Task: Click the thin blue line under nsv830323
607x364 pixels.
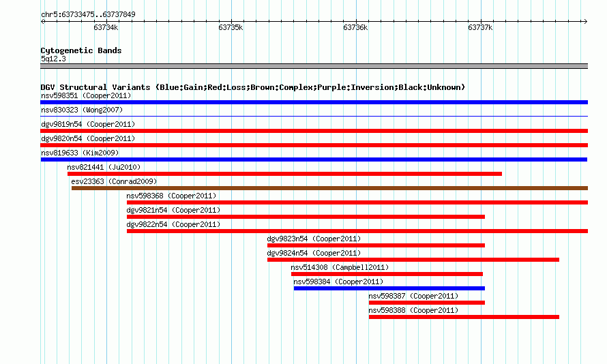Action: click(314, 116)
